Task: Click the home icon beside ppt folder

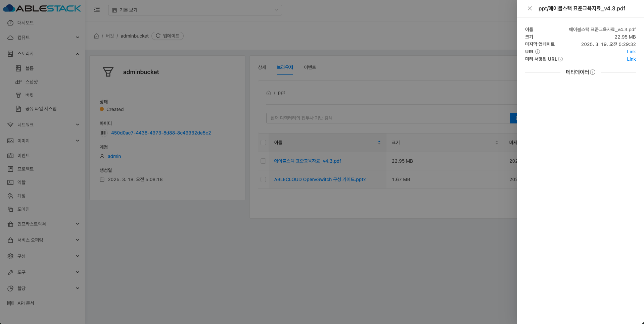Action: click(269, 93)
